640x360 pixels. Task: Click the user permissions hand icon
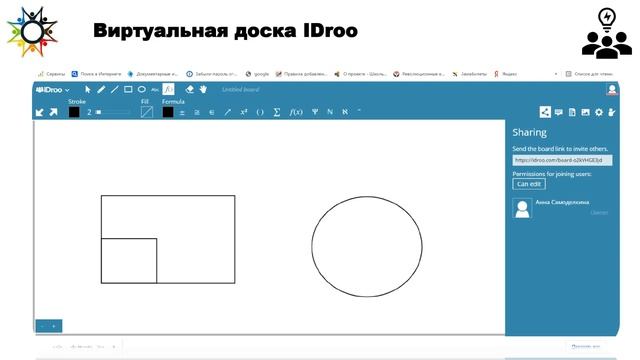pos(611,112)
